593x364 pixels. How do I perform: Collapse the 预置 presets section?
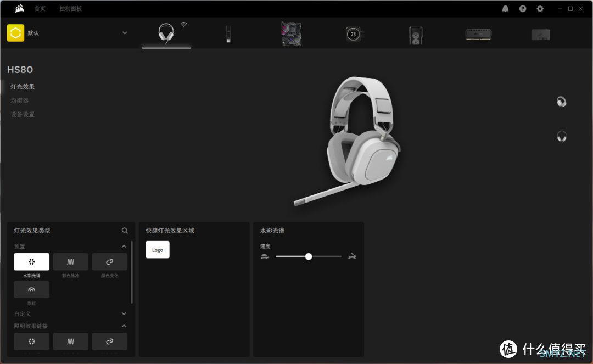[124, 247]
